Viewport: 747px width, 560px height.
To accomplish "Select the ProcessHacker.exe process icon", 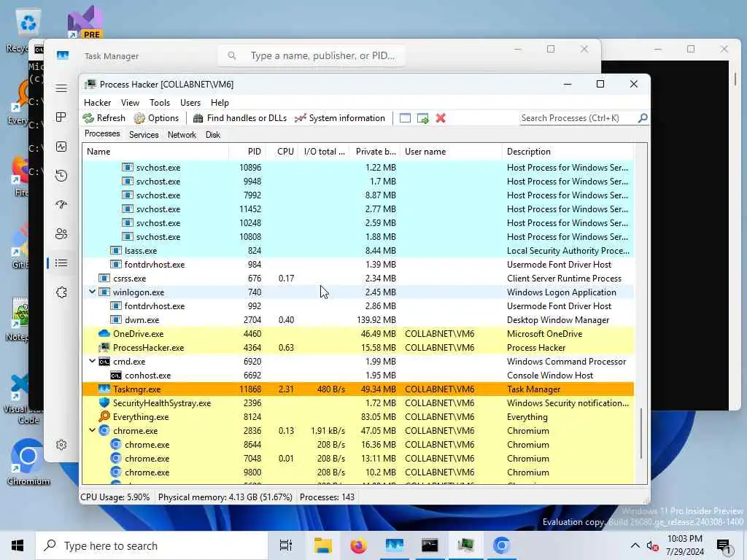I will point(104,348).
